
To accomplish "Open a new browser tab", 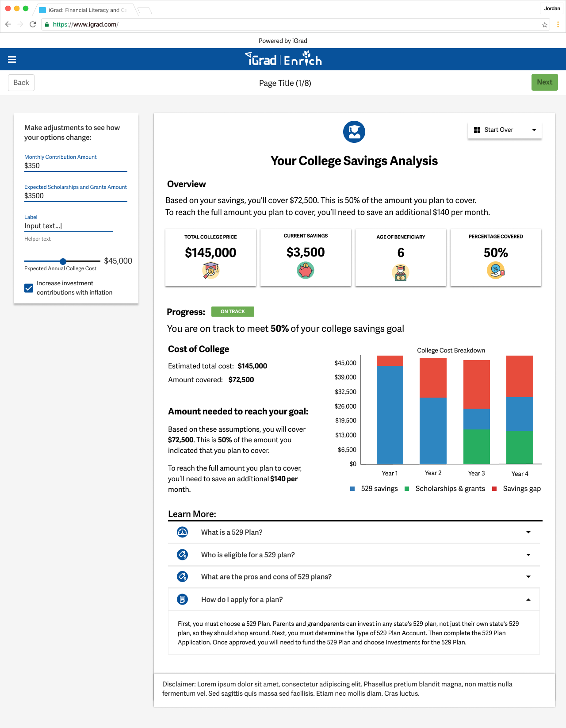I will pyautogui.click(x=145, y=10).
